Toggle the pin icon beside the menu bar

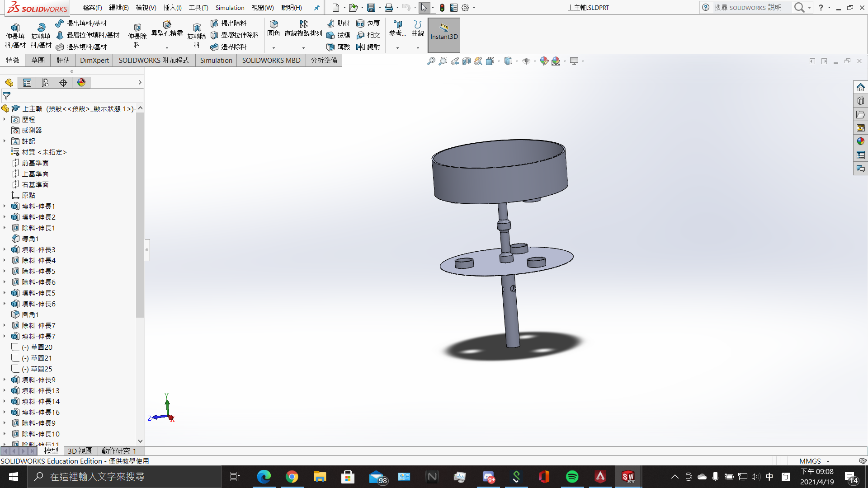click(316, 8)
